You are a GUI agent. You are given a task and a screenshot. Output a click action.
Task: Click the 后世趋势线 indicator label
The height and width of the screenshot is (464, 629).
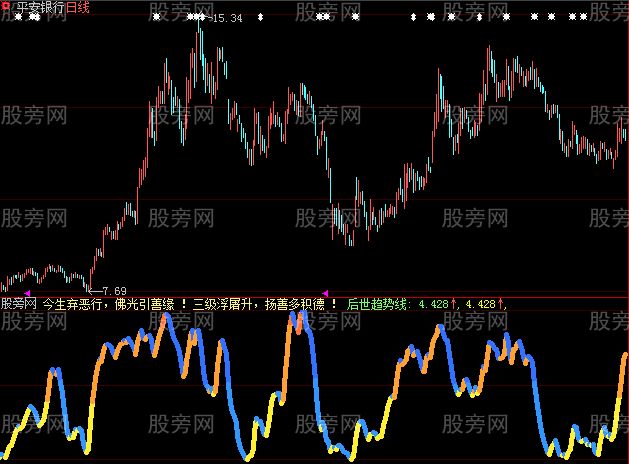(x=379, y=304)
